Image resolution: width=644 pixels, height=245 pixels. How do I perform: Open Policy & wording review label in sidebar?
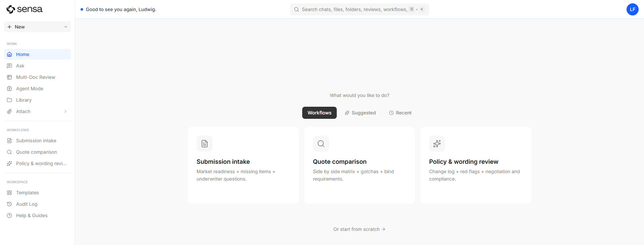pyautogui.click(x=41, y=163)
